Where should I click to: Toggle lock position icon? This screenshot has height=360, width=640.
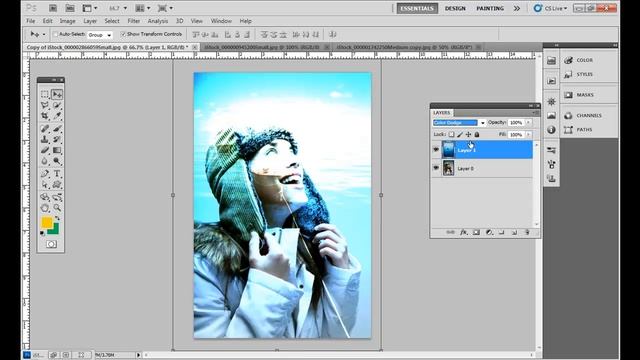[x=468, y=134]
